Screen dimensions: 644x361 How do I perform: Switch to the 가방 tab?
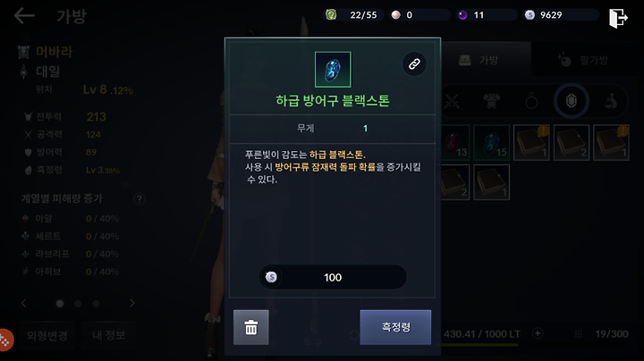pyautogui.click(x=486, y=60)
